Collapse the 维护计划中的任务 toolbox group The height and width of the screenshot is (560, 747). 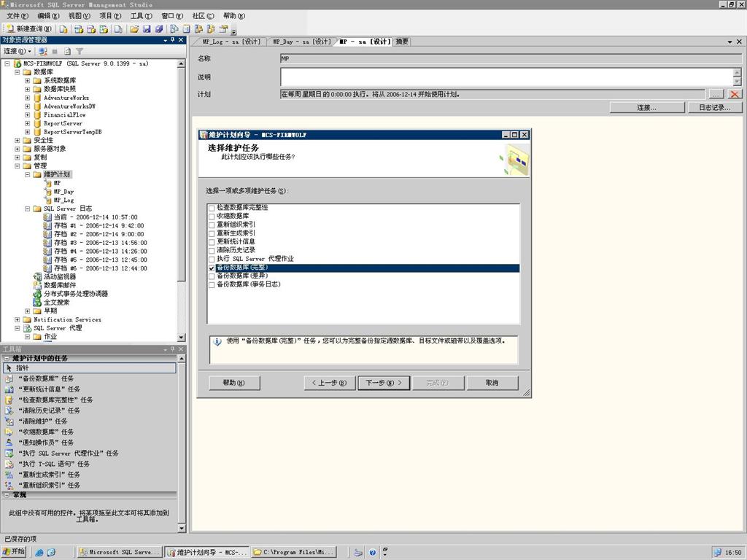tap(7, 358)
